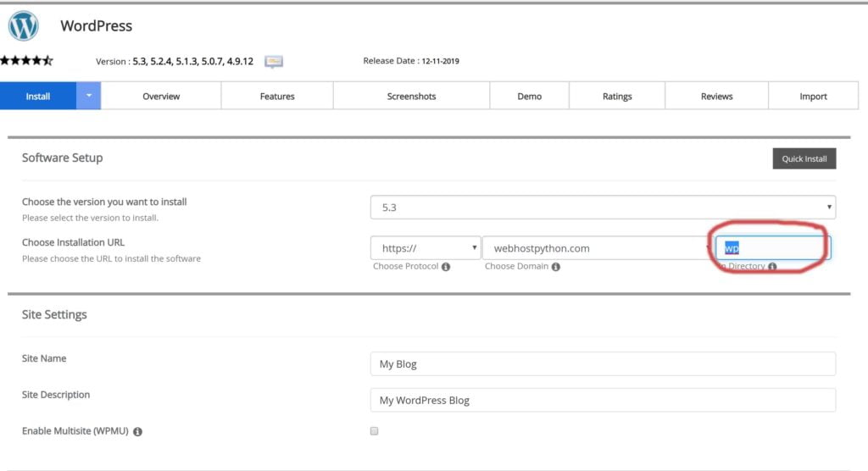Select the Install tab
868x471 pixels.
[x=37, y=96]
